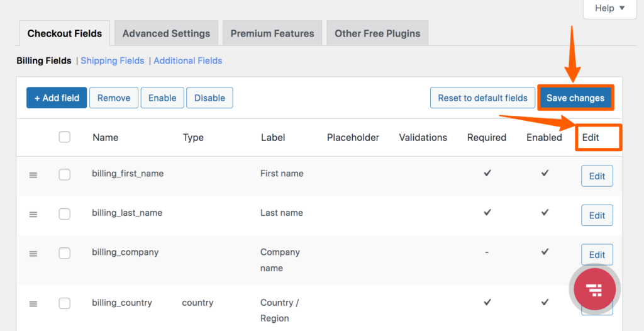Viewport: 644px width, 331px height.
Task: Tick the select-all checkbox in header
Action: tap(65, 137)
